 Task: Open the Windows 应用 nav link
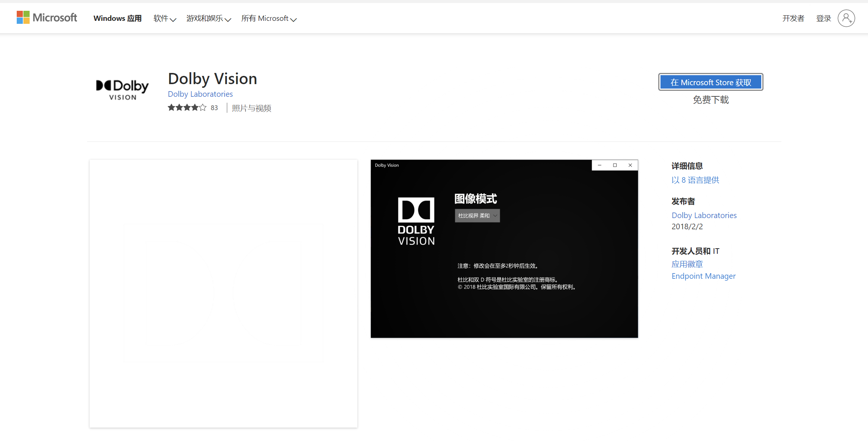coord(118,18)
